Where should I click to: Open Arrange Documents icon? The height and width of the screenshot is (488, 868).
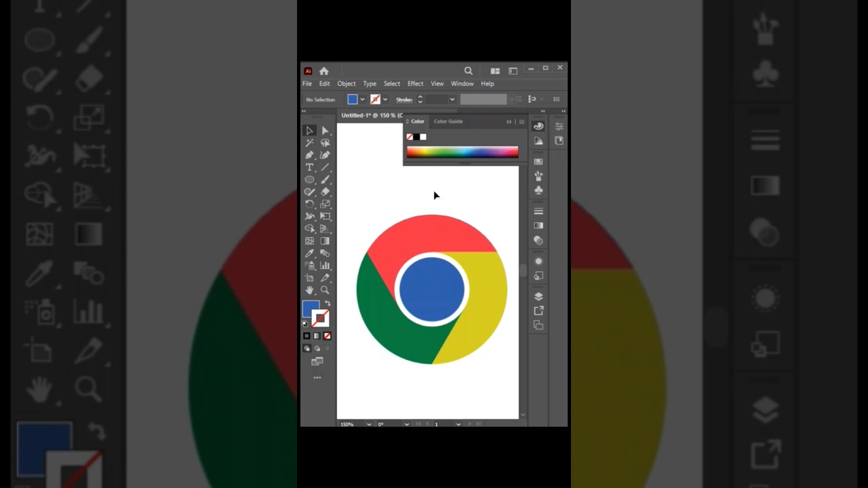(x=495, y=70)
